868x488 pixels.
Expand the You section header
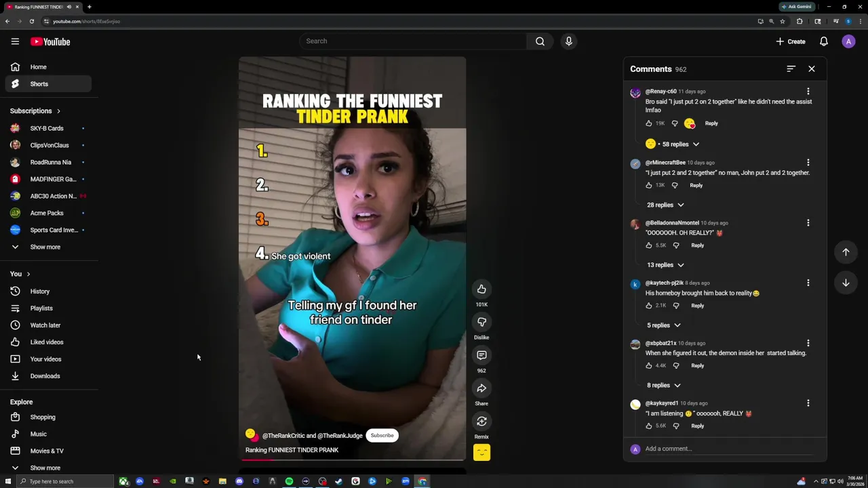click(x=20, y=274)
